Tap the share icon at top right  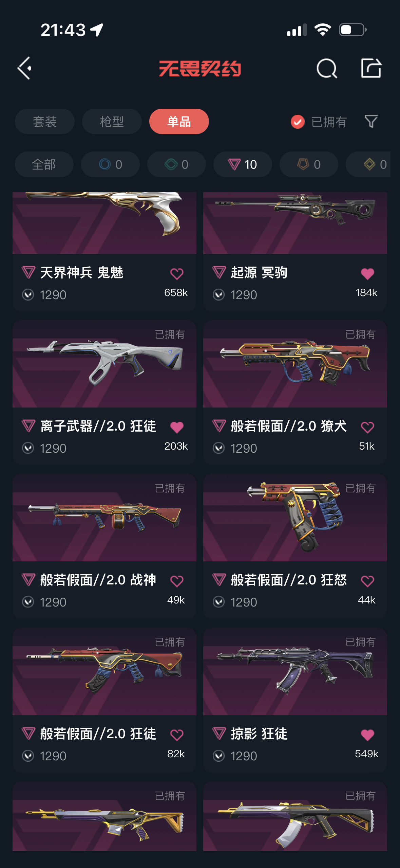coord(371,68)
